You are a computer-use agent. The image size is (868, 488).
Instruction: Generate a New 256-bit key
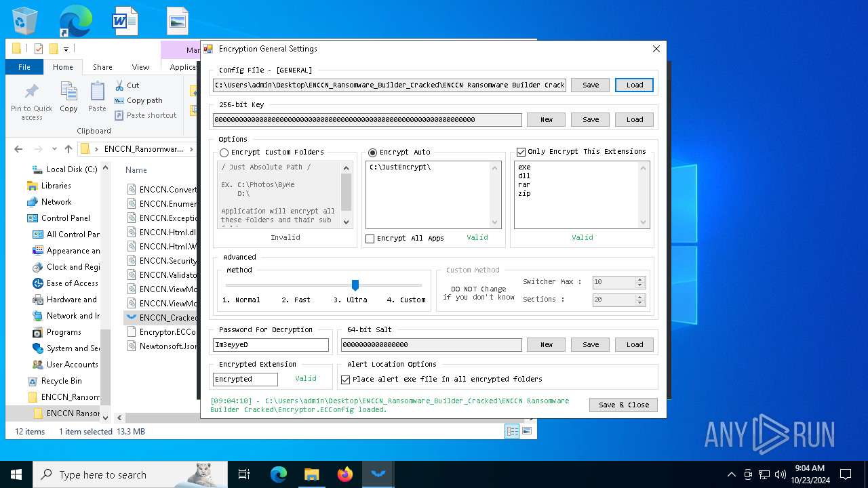[546, 119]
